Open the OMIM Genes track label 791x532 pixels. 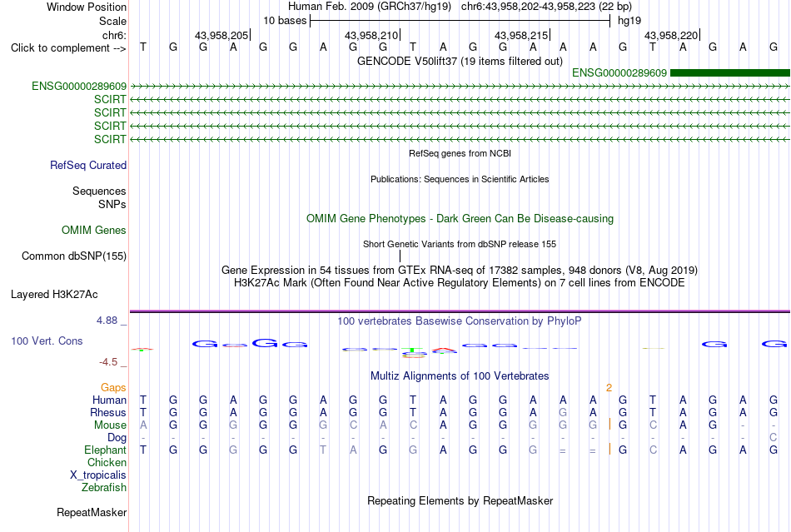tap(94, 231)
